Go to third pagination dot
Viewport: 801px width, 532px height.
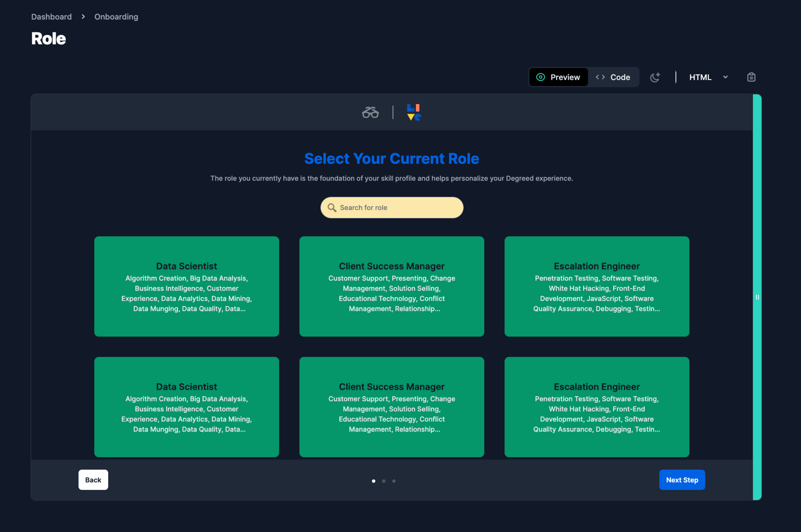point(394,481)
